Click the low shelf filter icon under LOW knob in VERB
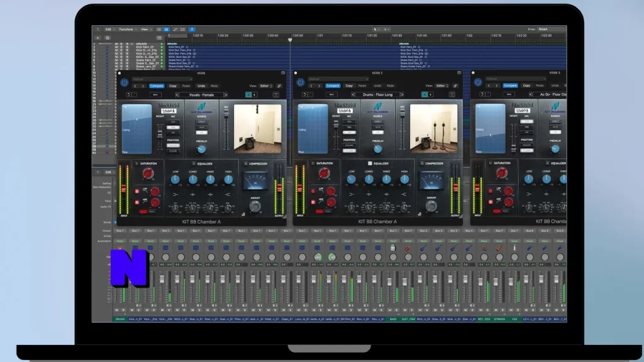The image size is (644, 362). click(175, 195)
